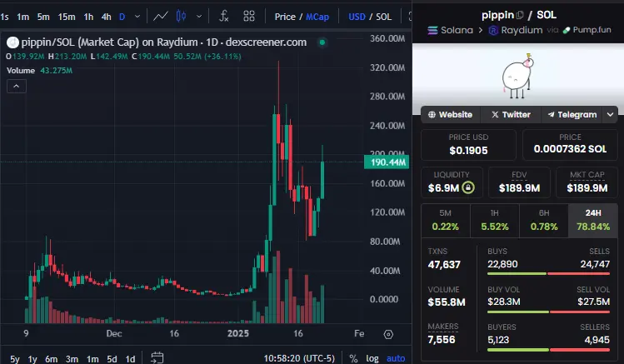Click the FDV $189.9M box
624x364 pixels.
(x=519, y=182)
